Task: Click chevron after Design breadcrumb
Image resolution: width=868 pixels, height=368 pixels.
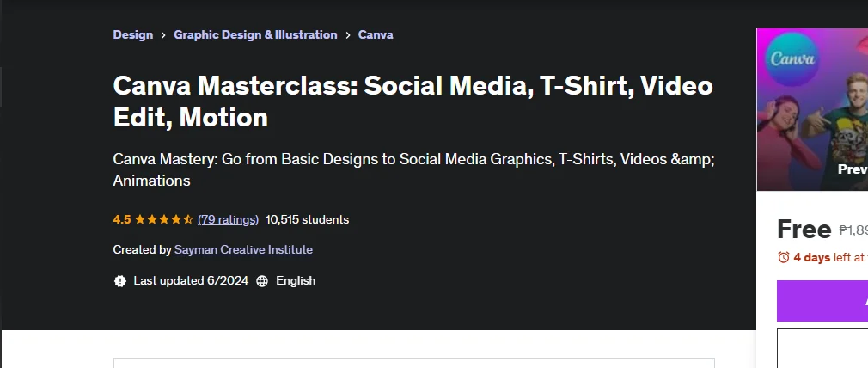Action: click(163, 35)
